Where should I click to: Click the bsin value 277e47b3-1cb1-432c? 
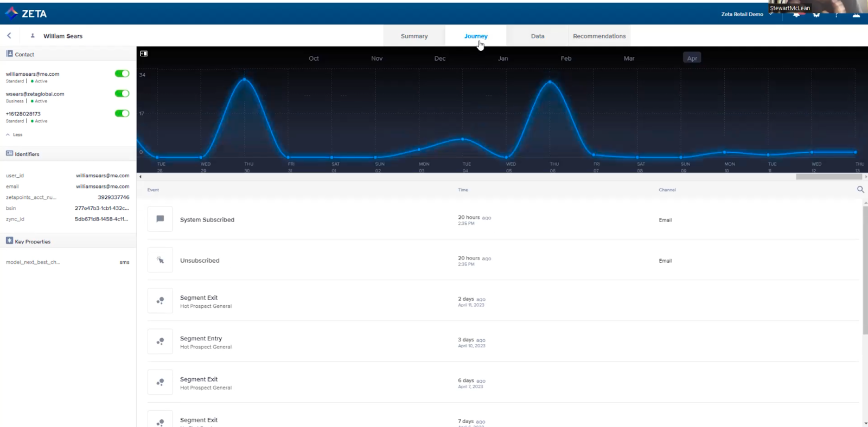click(102, 208)
